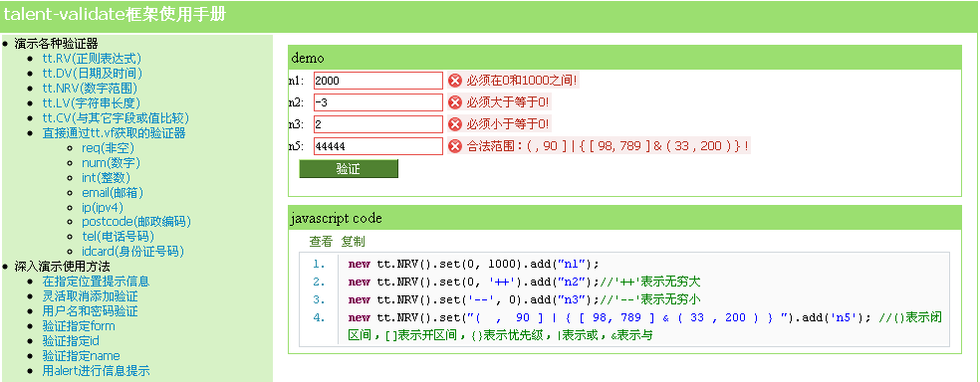The image size is (980, 382).
Task: Click 复制 to copy the code
Action: coord(354,242)
